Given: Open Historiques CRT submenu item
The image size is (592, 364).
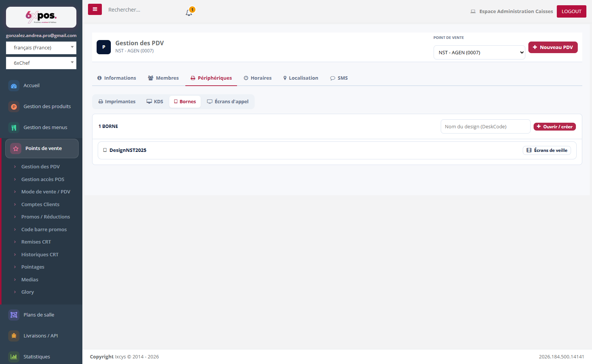Looking at the screenshot, I should pos(40,255).
